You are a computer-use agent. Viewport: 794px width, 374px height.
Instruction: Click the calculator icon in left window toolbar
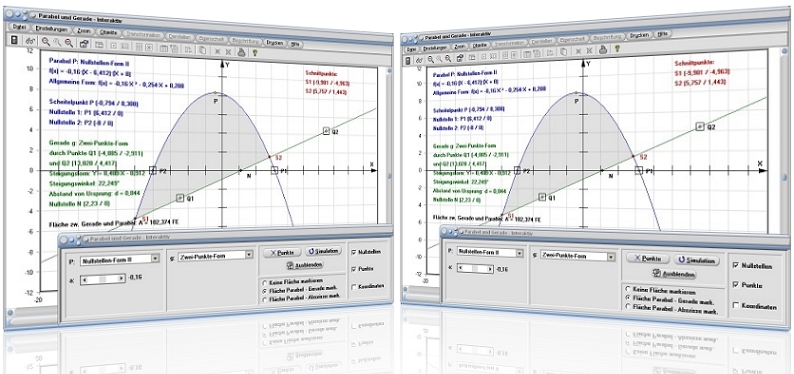tap(14, 39)
